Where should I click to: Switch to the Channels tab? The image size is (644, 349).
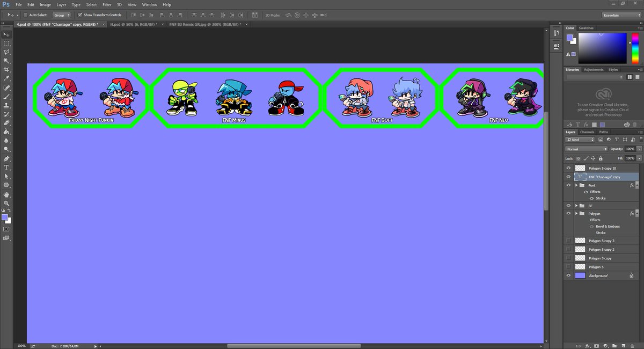click(587, 132)
